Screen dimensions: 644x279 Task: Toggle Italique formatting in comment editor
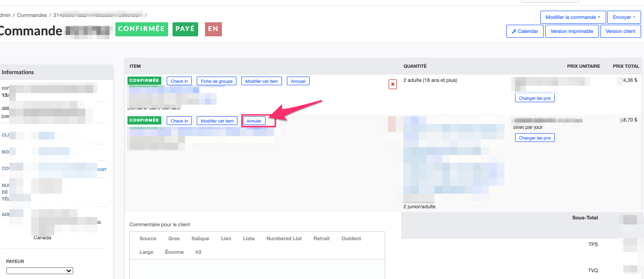click(200, 238)
